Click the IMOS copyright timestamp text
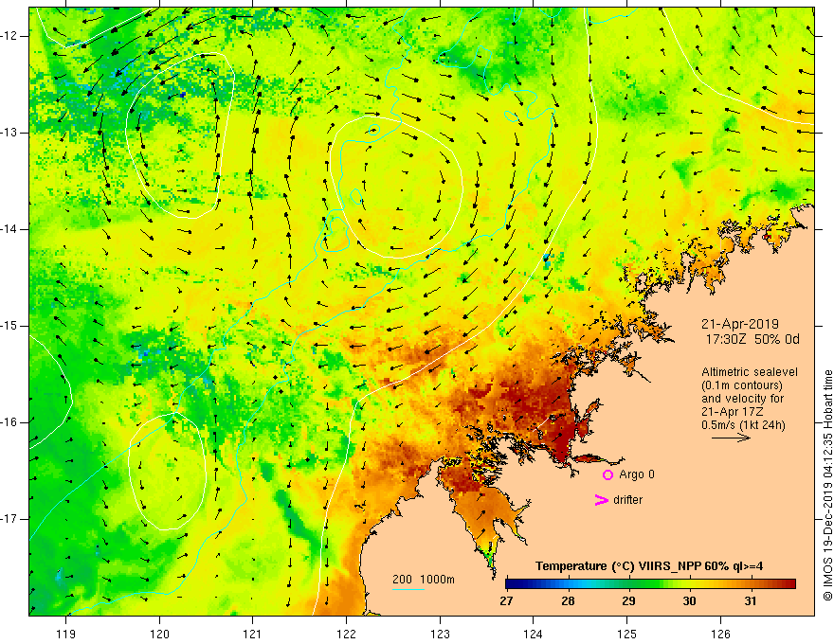This screenshot has width=834, height=644. pyautogui.click(x=827, y=486)
